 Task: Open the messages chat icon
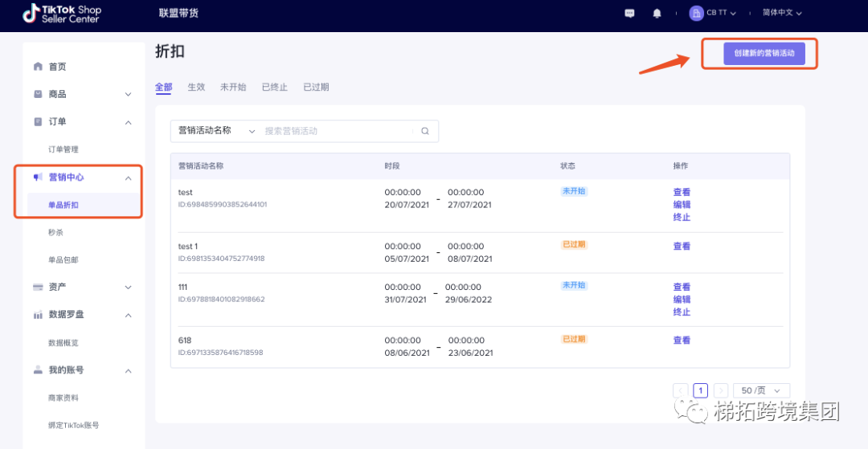coord(629,14)
